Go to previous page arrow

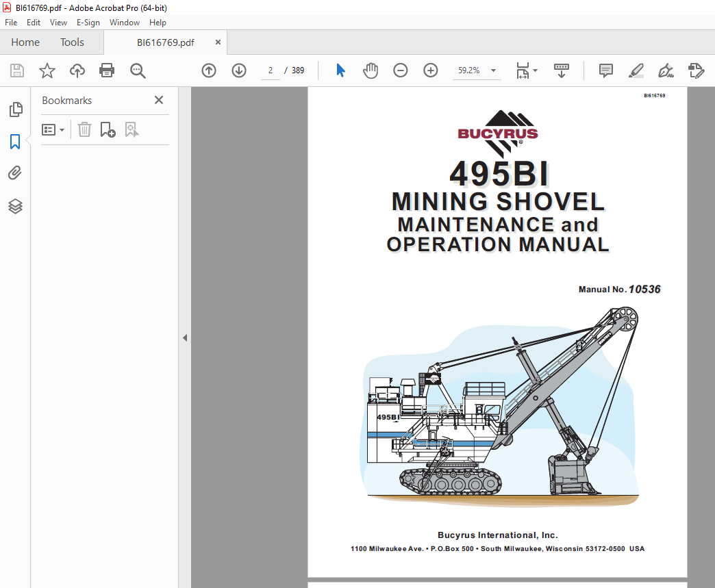tap(209, 71)
